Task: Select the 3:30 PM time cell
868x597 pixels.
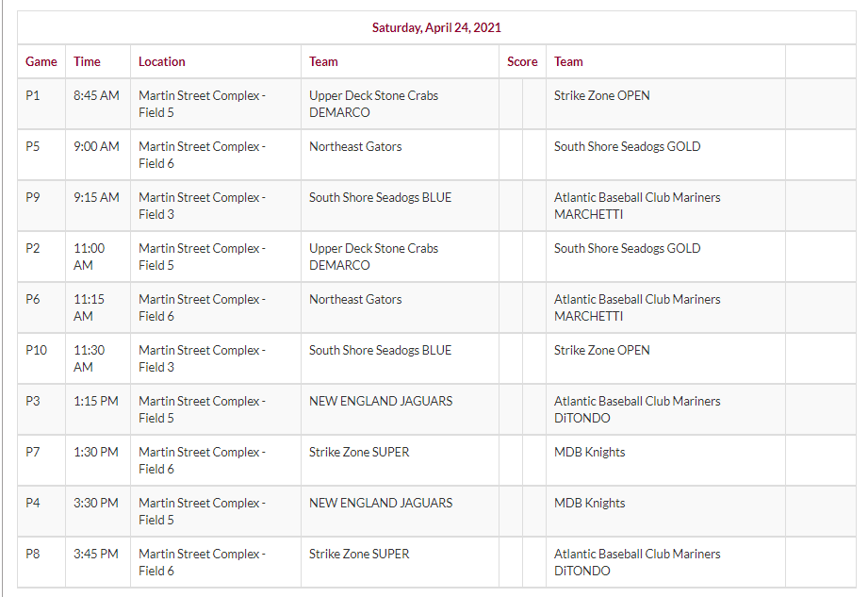Action: click(96, 503)
